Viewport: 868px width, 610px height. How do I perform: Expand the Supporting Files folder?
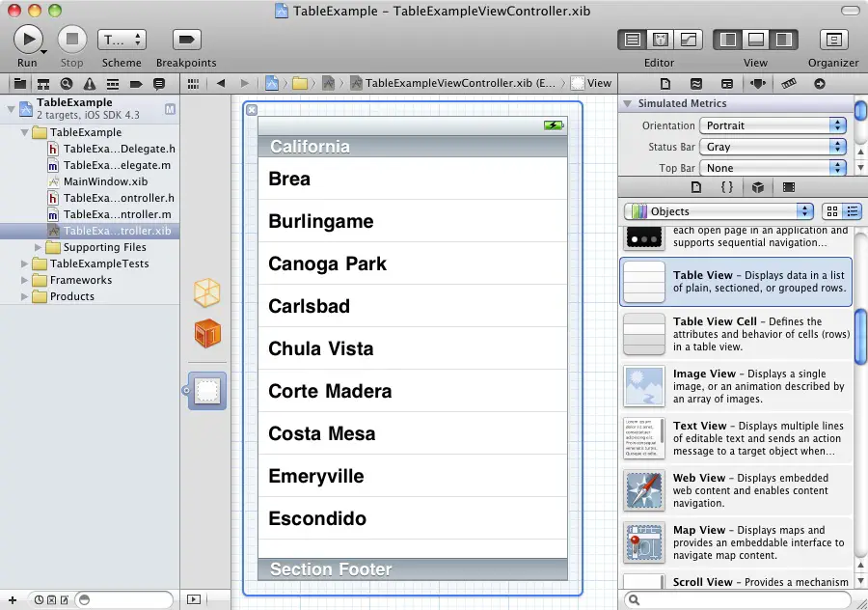click(40, 247)
